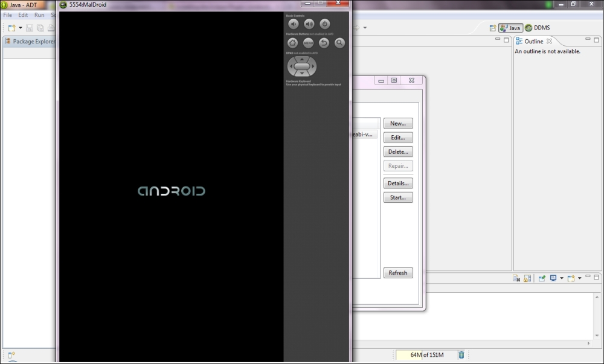Open the Edit menu
This screenshot has height=364, width=604.
(x=23, y=15)
